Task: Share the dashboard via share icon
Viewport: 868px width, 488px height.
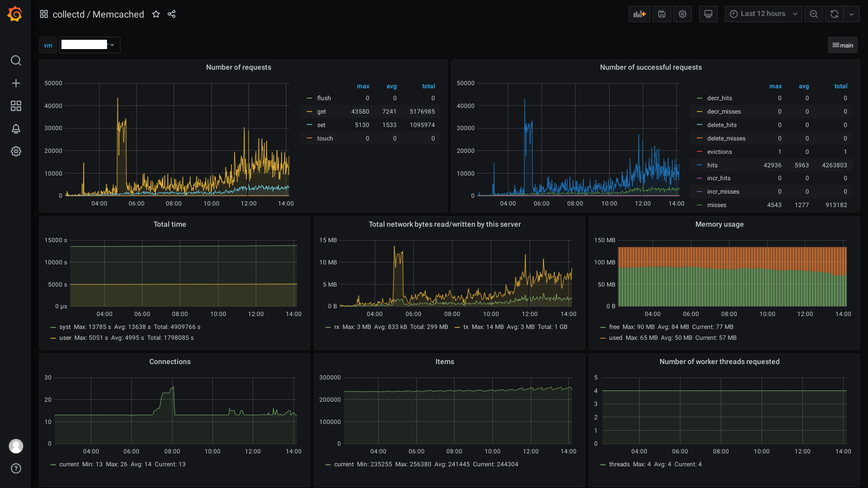Action: point(172,14)
